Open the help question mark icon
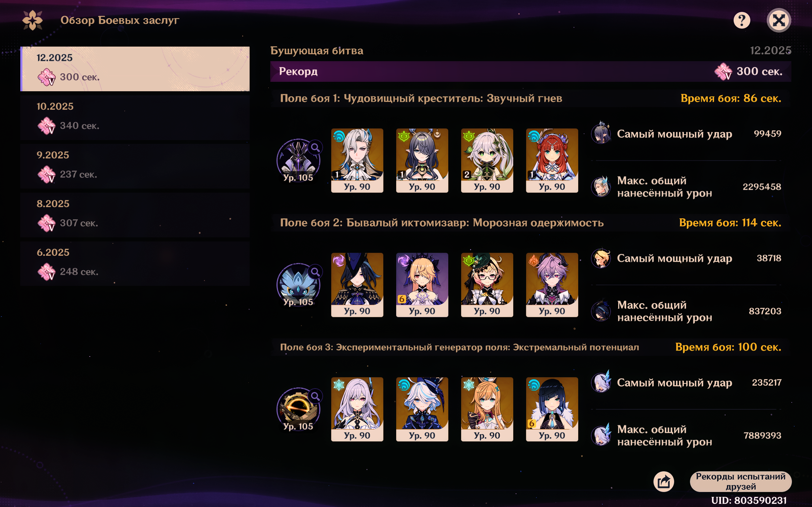The width and height of the screenshot is (812, 507). coord(741,21)
